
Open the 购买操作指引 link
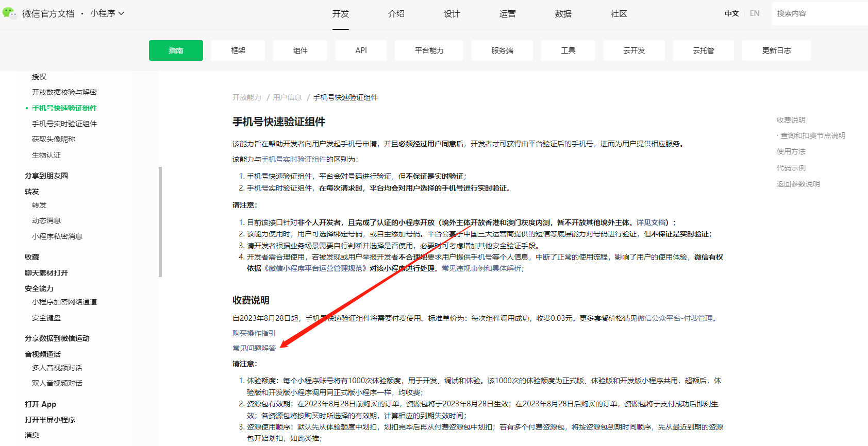254,333
